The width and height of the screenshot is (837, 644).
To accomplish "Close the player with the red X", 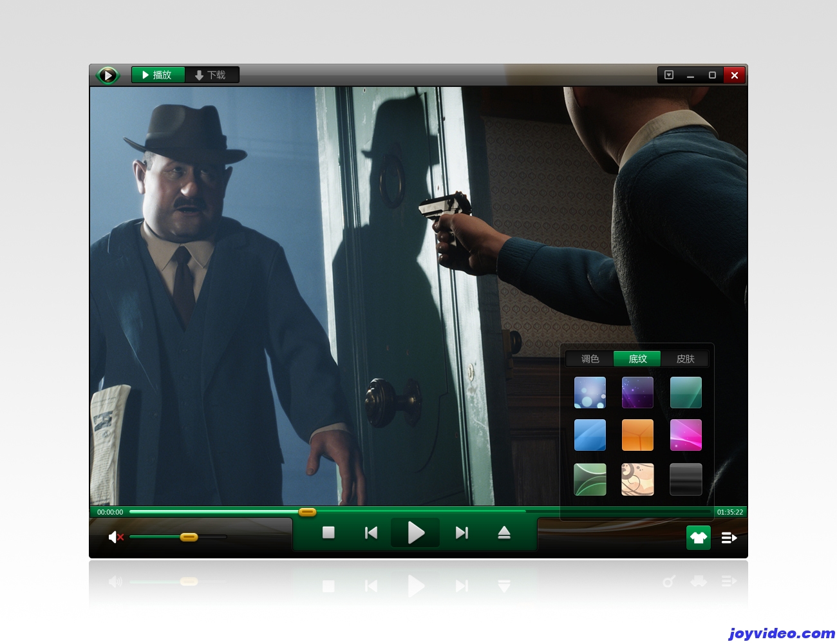I will tap(734, 75).
